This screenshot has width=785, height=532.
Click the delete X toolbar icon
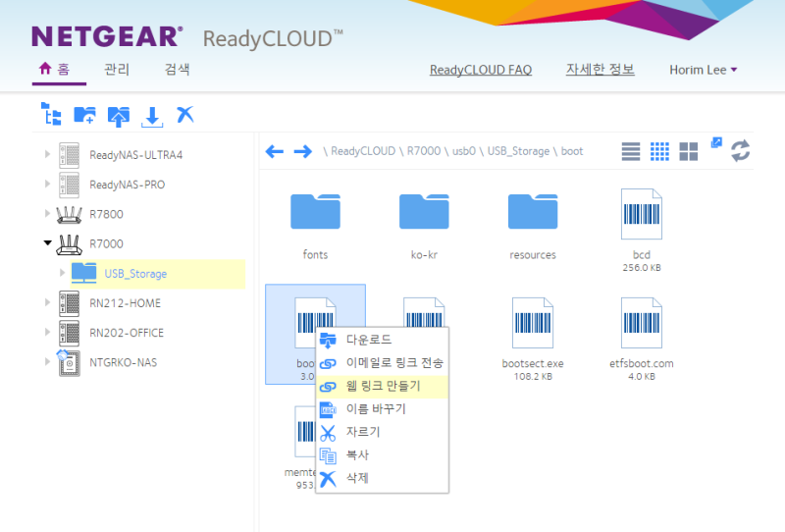point(185,115)
